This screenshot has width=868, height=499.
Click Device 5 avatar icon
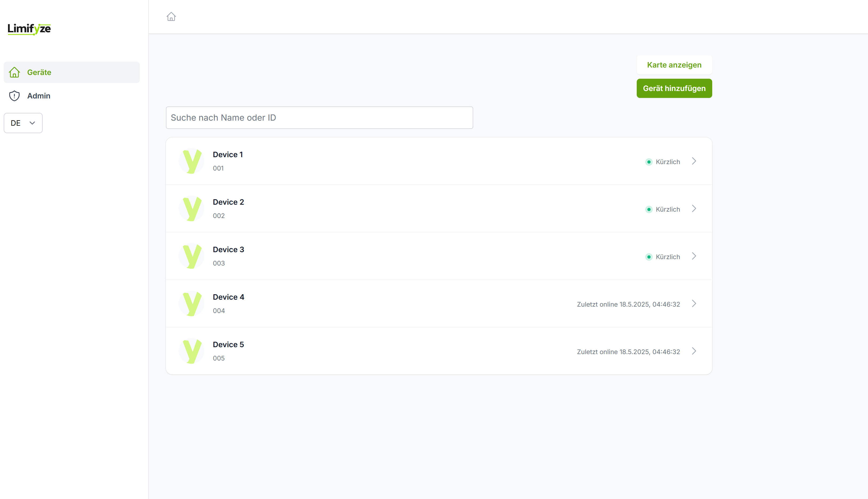[x=192, y=351]
